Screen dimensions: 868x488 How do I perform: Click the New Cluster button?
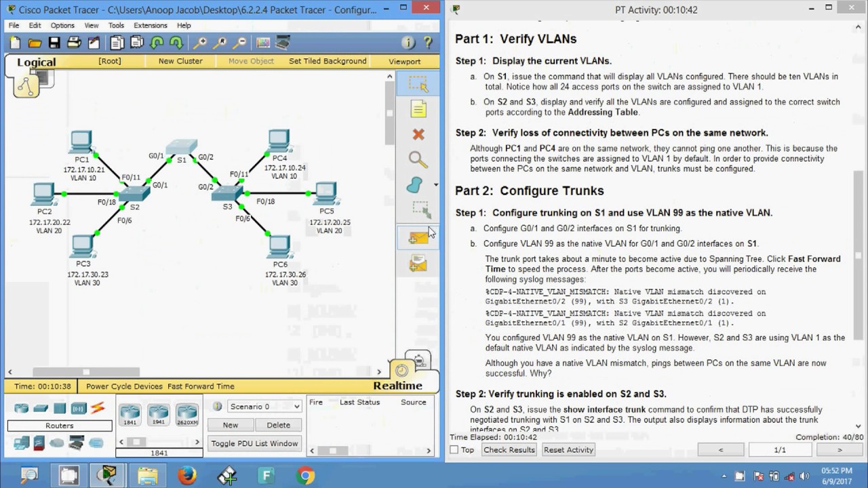click(180, 61)
